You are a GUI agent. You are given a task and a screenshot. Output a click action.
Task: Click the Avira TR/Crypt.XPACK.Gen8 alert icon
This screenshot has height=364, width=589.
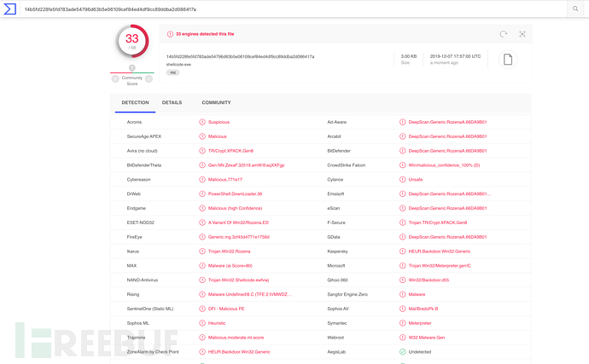[202, 151]
